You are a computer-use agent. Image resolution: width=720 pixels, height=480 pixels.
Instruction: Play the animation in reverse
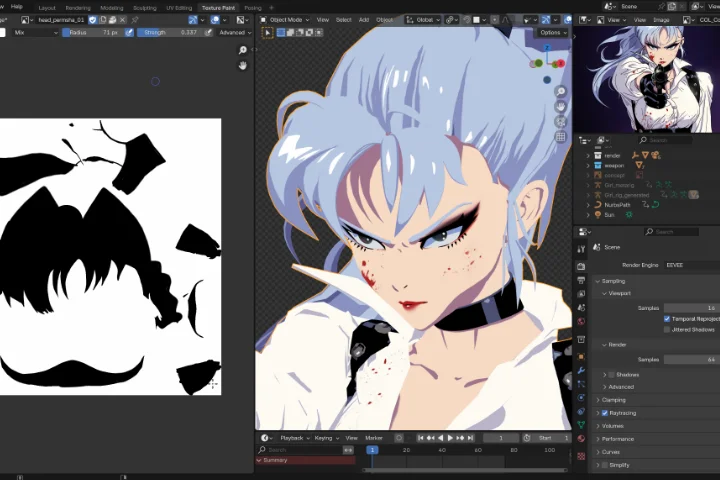(x=440, y=438)
